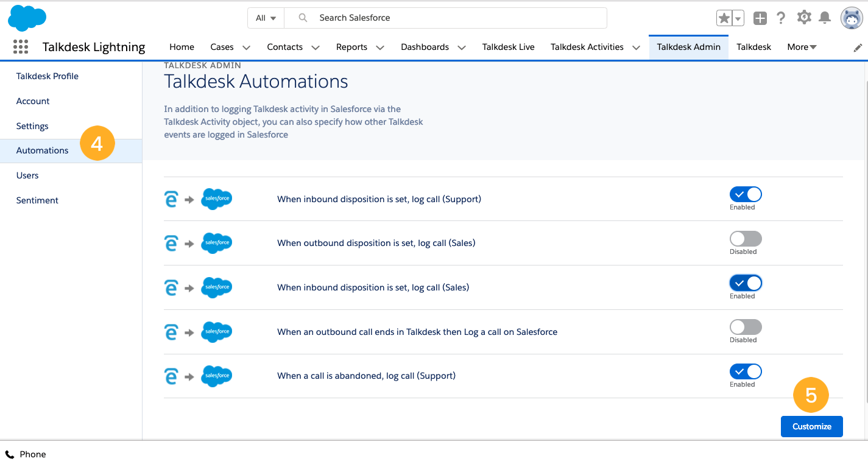868x464 pixels.
Task: Open Talkdesk Profile in sidebar
Action: [48, 76]
